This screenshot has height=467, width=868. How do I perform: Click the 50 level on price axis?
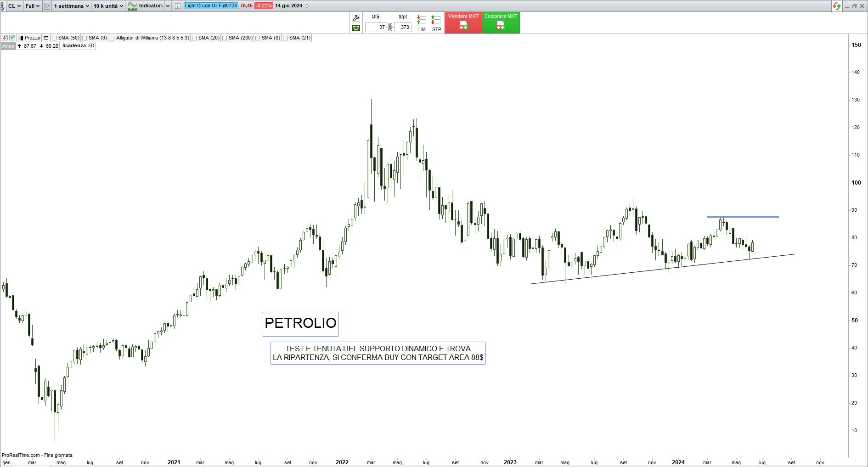click(x=855, y=321)
